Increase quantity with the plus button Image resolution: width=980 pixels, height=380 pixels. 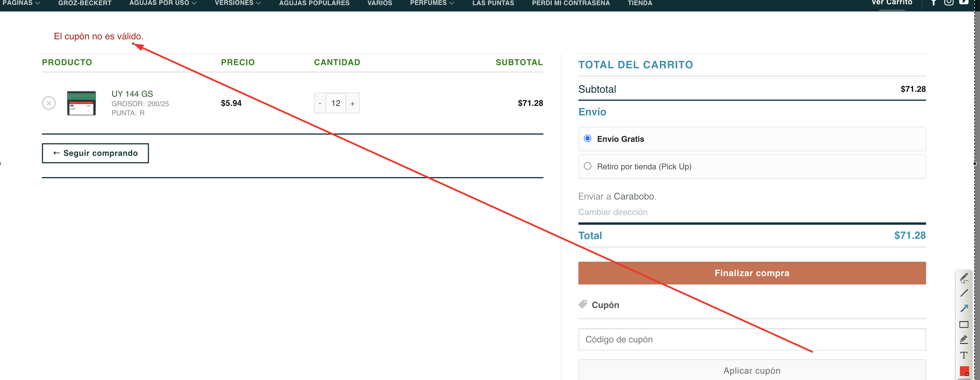353,103
